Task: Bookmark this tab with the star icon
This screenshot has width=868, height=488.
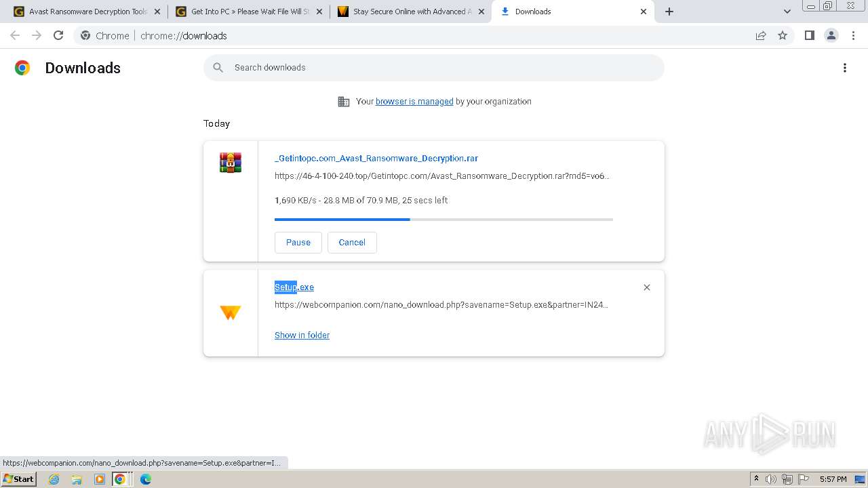Action: pos(783,35)
